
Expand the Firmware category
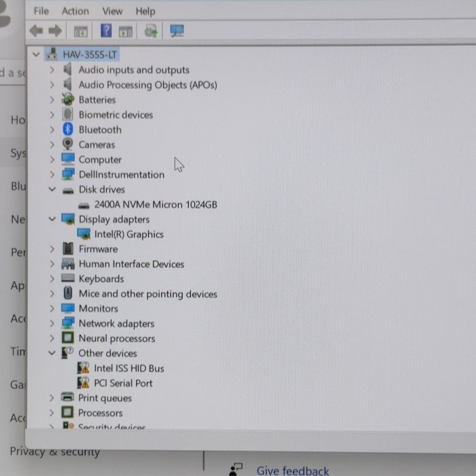[52, 249]
